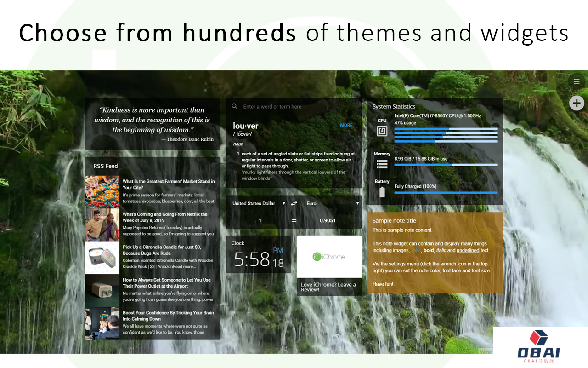
Task: Click the memory usage progress bar
Action: point(446,165)
